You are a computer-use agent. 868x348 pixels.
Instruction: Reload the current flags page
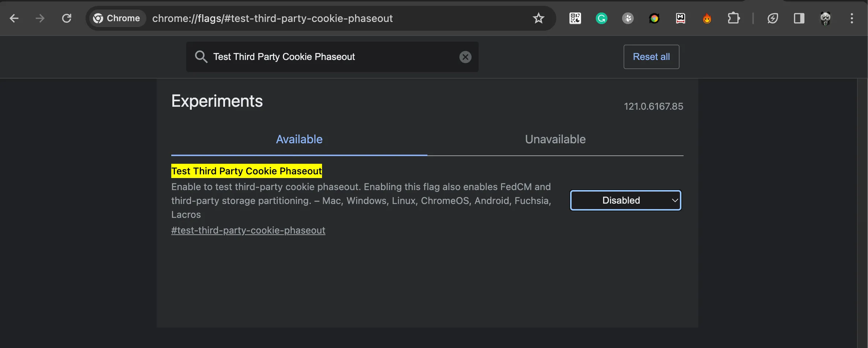67,18
